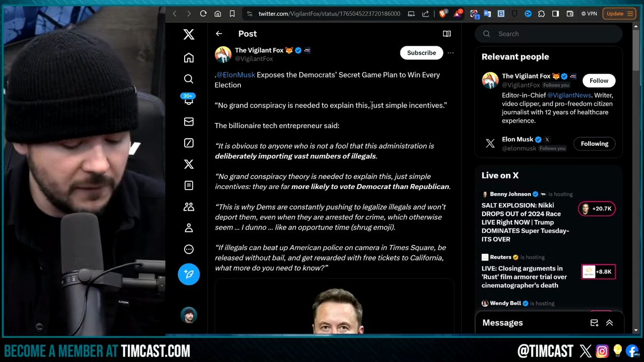This screenshot has height=362, width=644.
Task: Open the Profile icon in sidebar
Action: tap(189, 228)
